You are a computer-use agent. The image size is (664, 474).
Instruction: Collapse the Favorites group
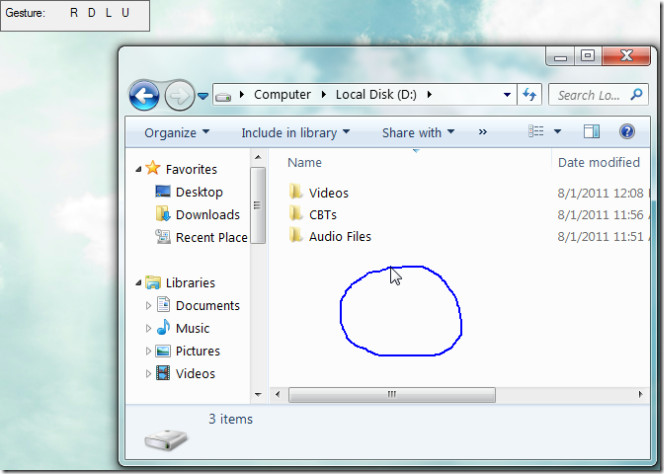pos(138,169)
